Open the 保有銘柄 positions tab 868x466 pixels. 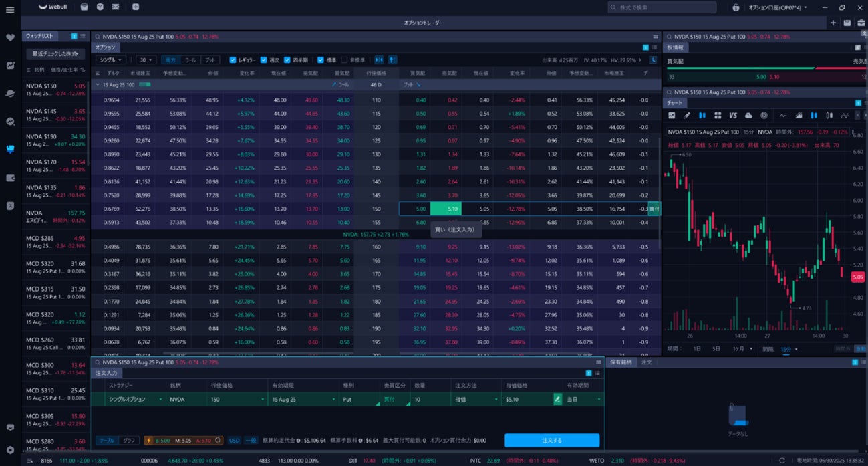(621, 362)
